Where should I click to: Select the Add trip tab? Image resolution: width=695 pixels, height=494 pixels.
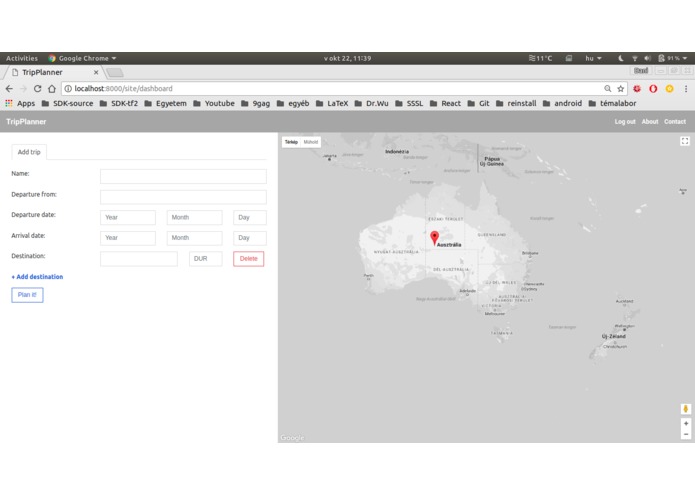pos(29,152)
